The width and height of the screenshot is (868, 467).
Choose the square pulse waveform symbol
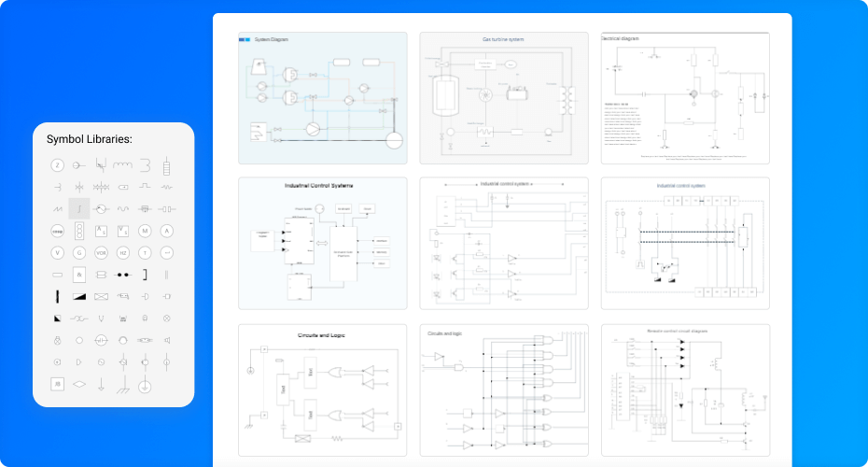pos(145,187)
